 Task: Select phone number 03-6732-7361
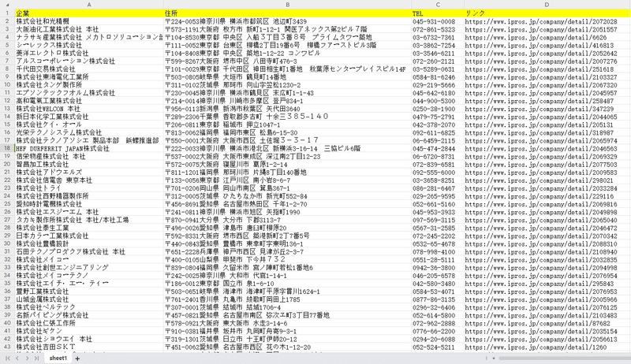pyautogui.click(x=438, y=37)
